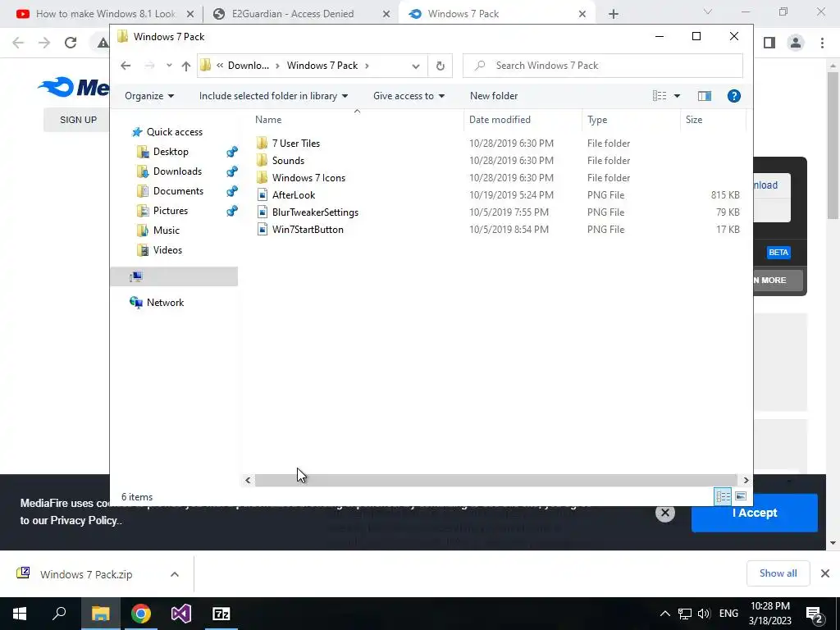Image resolution: width=840 pixels, height=630 pixels.
Task: Open Videos in Quick access
Action: 167,250
